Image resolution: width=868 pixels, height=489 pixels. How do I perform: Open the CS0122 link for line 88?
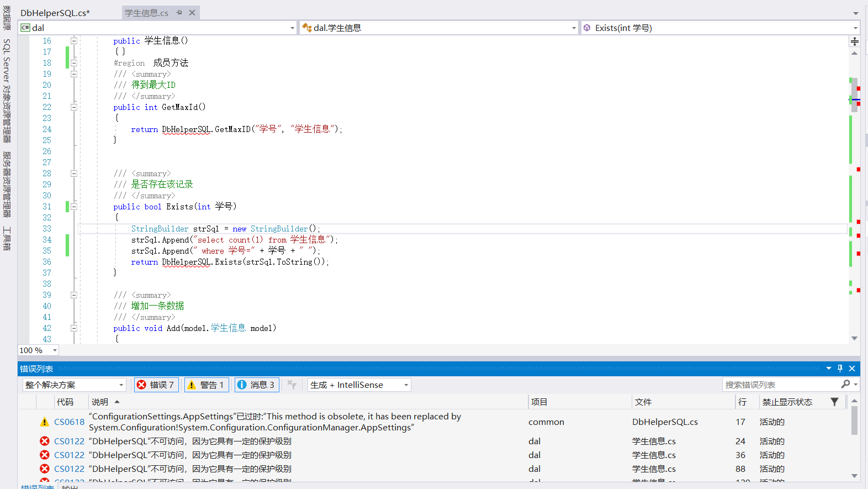pos(69,469)
